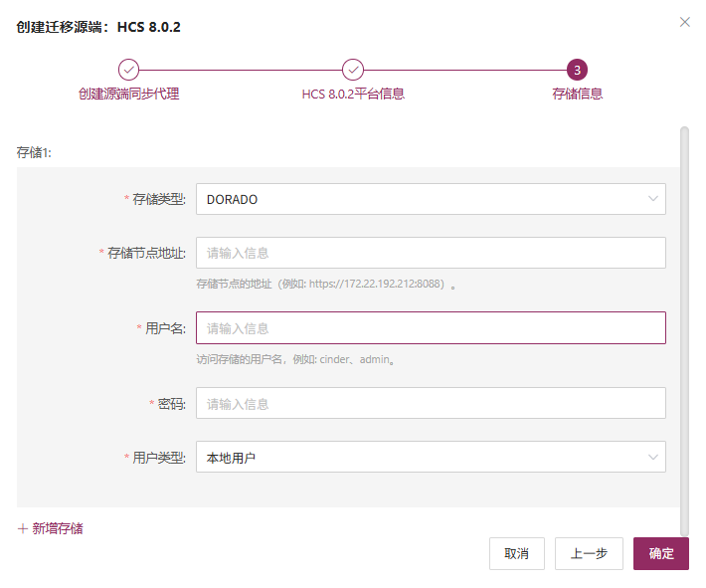Click step 2 checkmark circle HCS 8.0.2平台信息
Image resolution: width=706 pixels, height=588 pixels.
click(x=353, y=70)
